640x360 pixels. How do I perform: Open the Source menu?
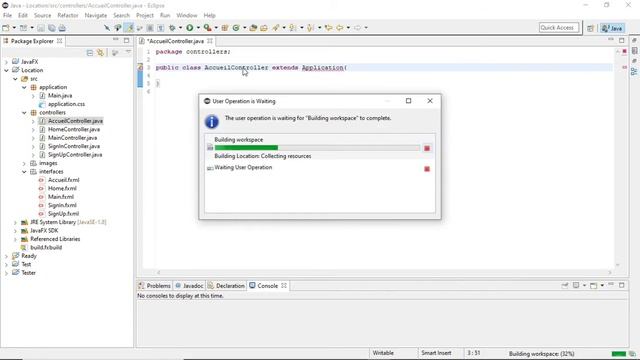click(x=42, y=16)
